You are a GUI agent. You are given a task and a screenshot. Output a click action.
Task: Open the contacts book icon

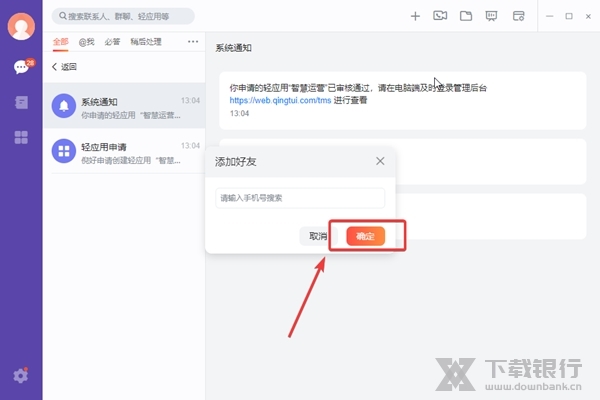coord(21,102)
